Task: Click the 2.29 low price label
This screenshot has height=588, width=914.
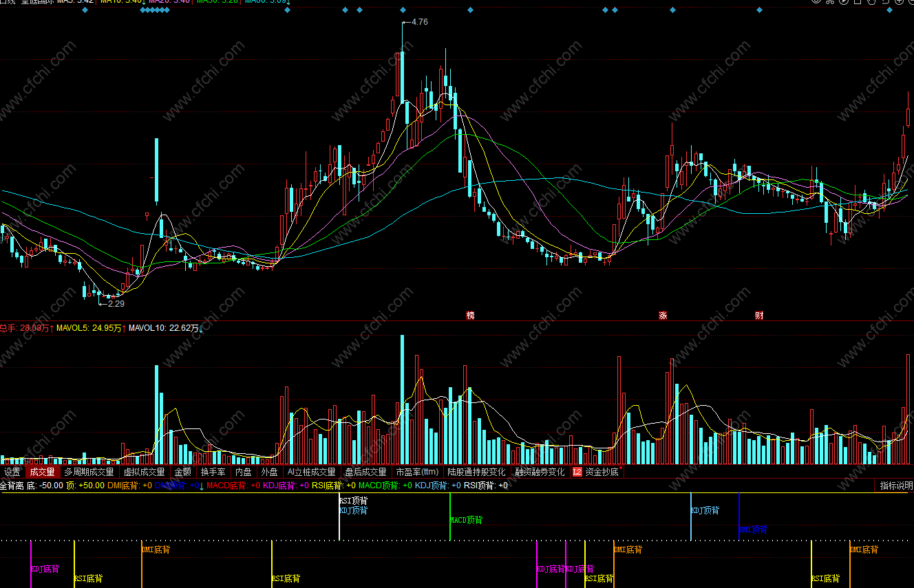Action: coord(116,303)
